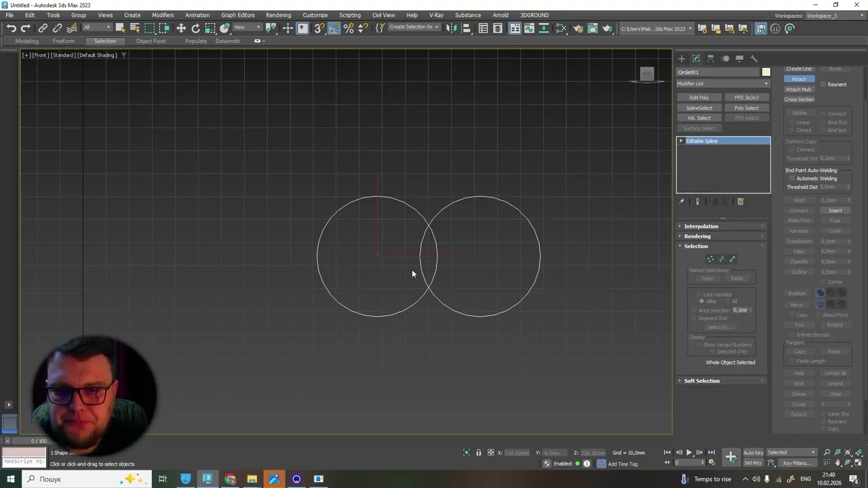
Task: Click the Zoom Extents viewport control
Action: pyautogui.click(x=848, y=452)
